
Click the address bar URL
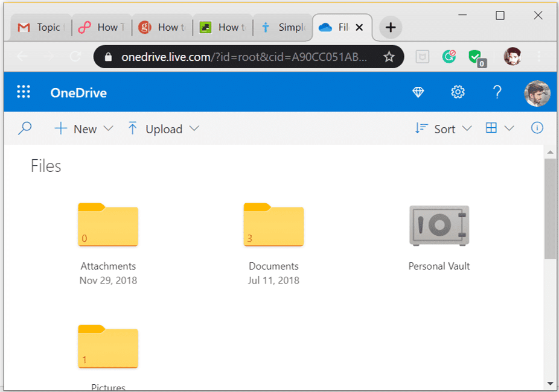(x=244, y=57)
